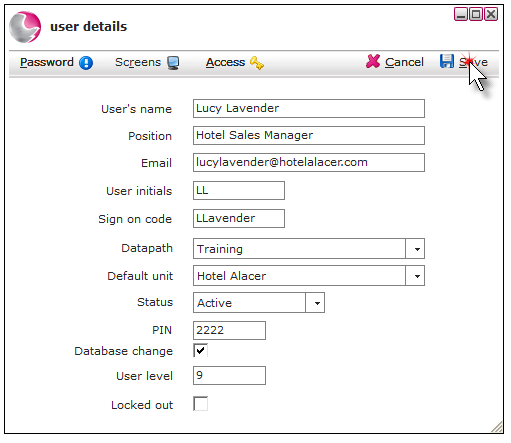The width and height of the screenshot is (511, 443).
Task: Click the pink Cancel X icon
Action: (373, 61)
